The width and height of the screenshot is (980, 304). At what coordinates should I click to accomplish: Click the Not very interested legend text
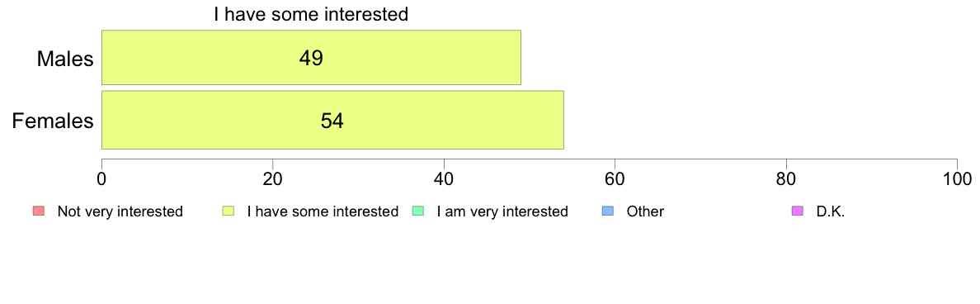(x=120, y=211)
